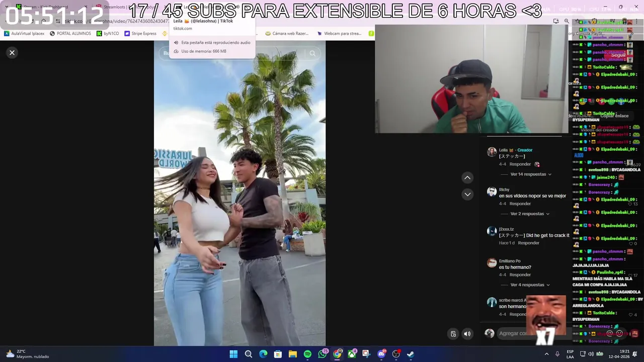
Task: Click the microphone tray icon
Action: pos(557,354)
